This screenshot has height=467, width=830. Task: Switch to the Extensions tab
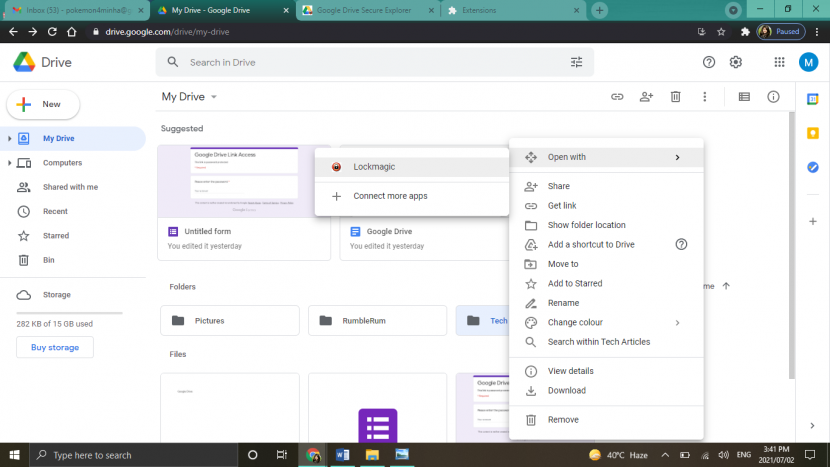point(512,10)
